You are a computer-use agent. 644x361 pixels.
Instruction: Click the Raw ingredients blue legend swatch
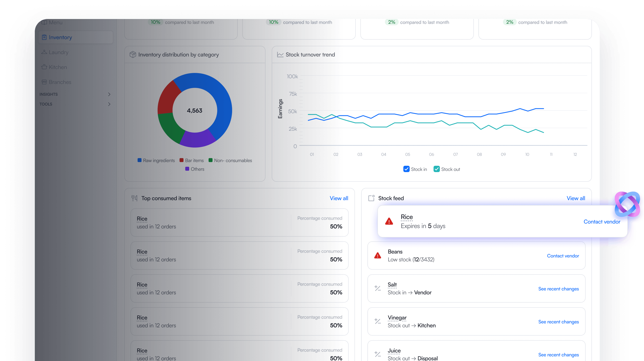(x=139, y=160)
